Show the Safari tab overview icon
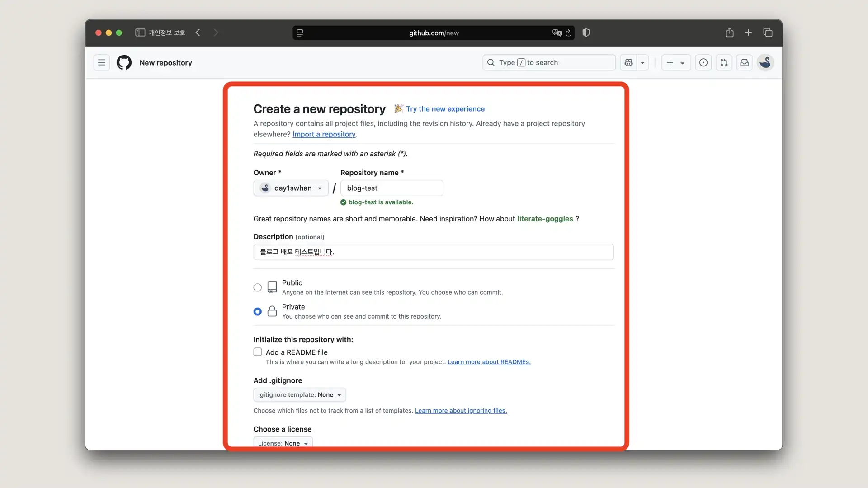Viewport: 868px width, 488px height. (768, 33)
